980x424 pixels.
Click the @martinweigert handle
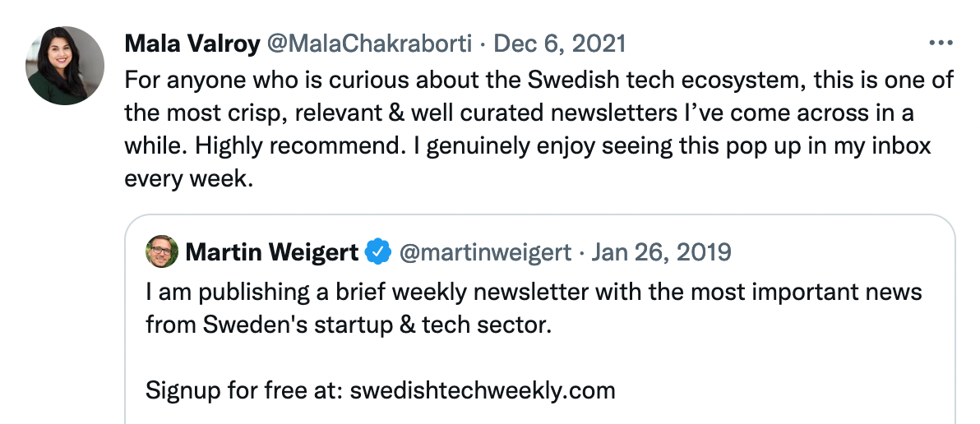tap(485, 252)
